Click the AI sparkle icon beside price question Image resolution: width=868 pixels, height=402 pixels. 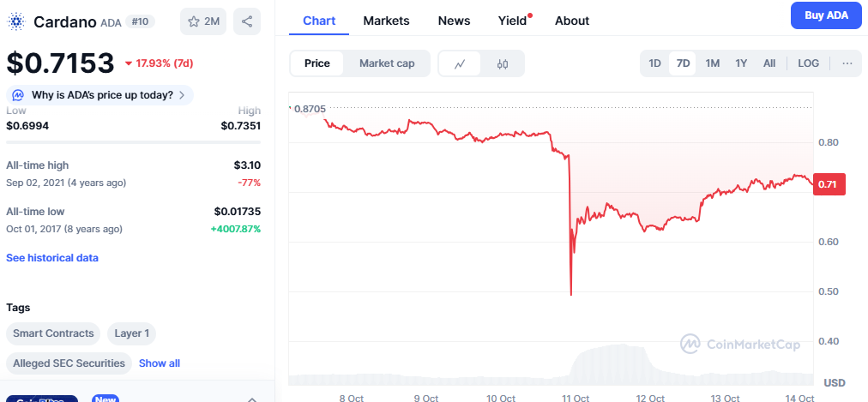pyautogui.click(x=18, y=94)
